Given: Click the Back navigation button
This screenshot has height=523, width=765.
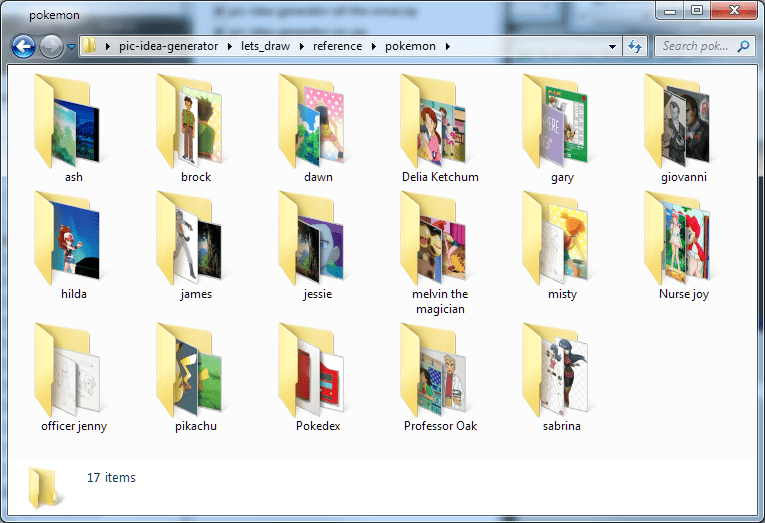Looking at the screenshot, I should 24,46.
